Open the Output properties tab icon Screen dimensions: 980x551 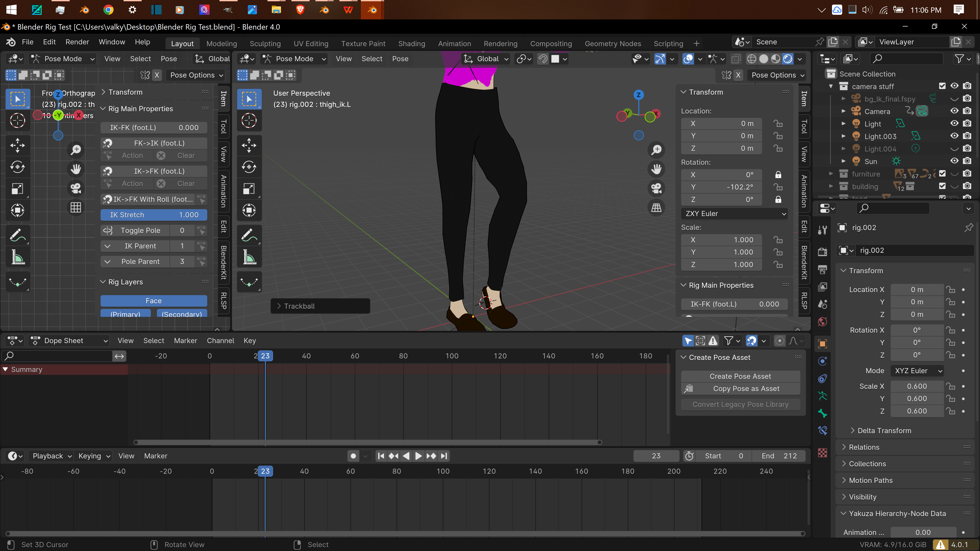point(823,270)
